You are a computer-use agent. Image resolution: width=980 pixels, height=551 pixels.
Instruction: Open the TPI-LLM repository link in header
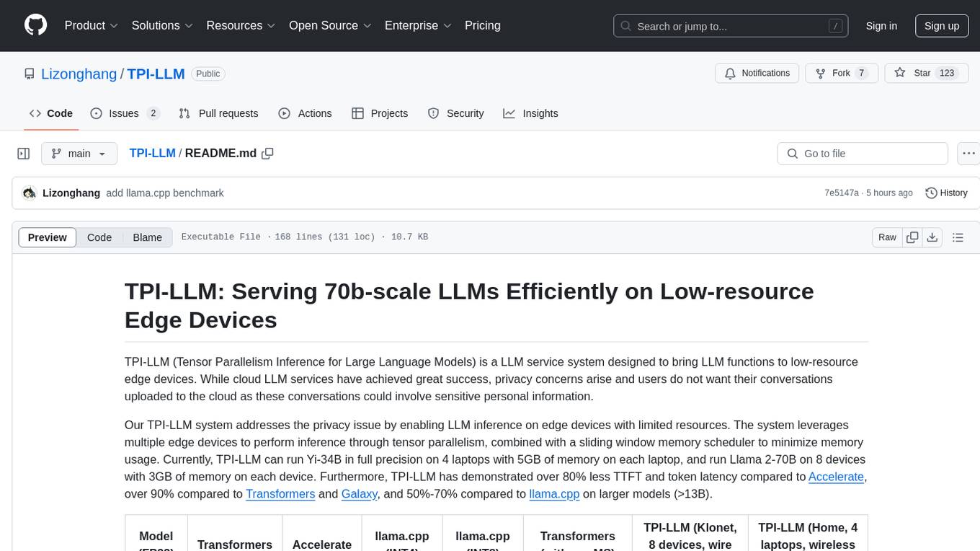click(x=156, y=74)
